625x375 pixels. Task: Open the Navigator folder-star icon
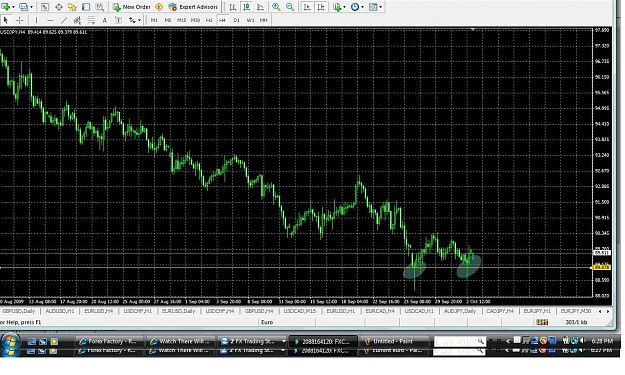72,7
